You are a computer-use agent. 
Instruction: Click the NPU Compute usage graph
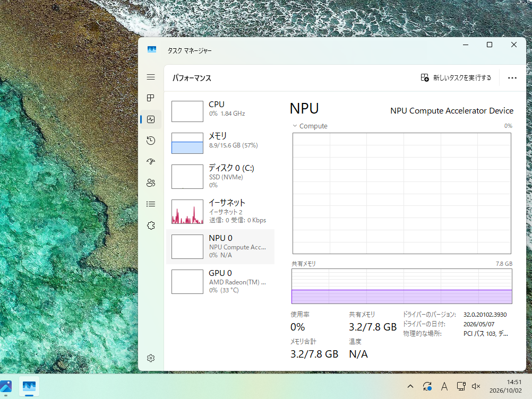tap(402, 193)
